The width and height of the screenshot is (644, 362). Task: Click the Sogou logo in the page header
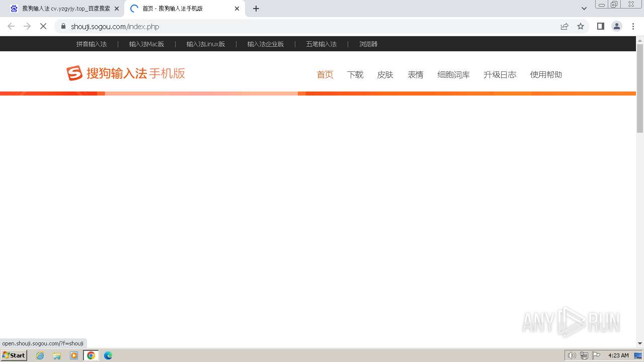(125, 73)
